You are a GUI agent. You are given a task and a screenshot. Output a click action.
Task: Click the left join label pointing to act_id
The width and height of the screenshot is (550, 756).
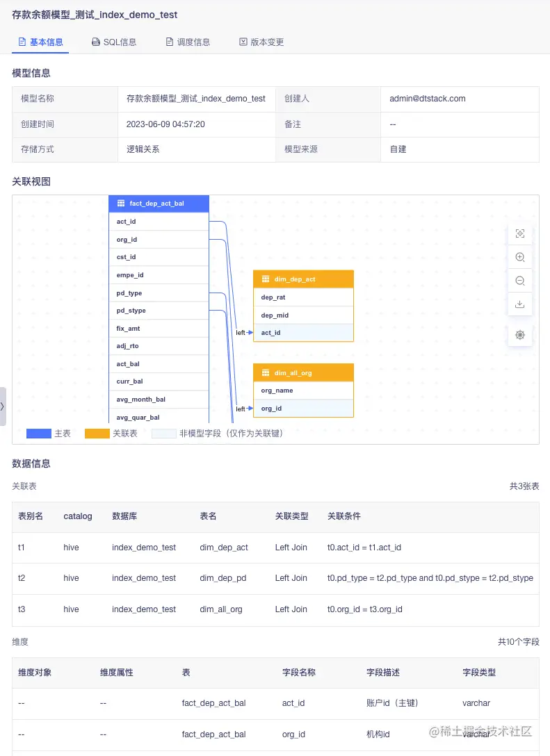point(241,333)
